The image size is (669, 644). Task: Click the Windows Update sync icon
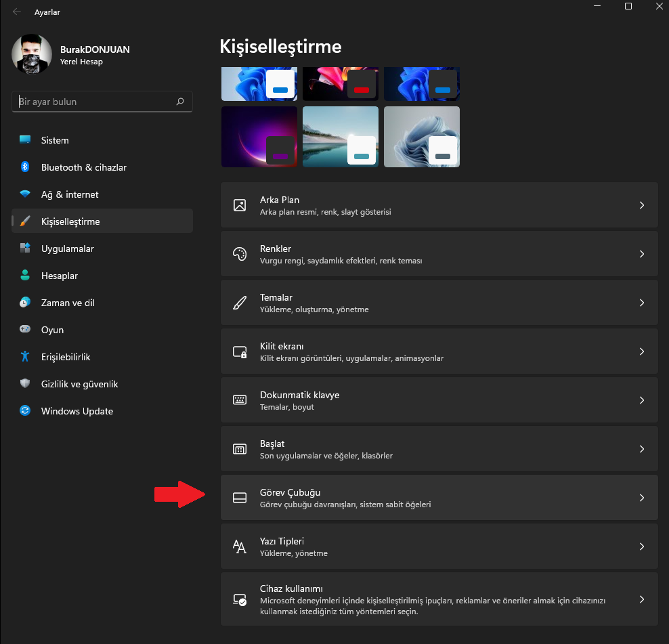25,411
